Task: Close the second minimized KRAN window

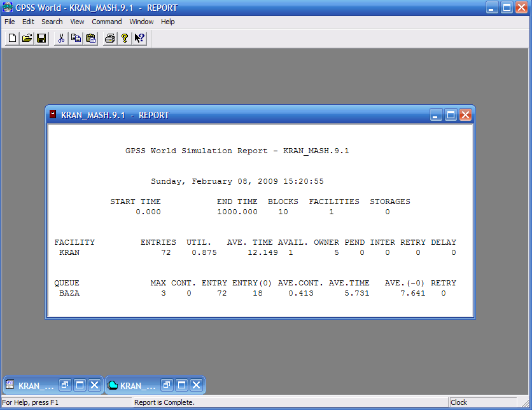Action: click(x=197, y=385)
